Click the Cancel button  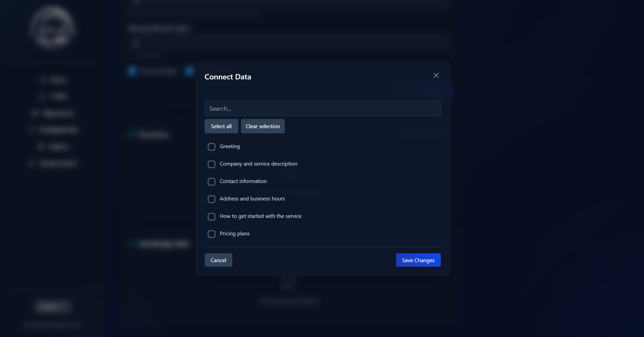click(x=218, y=260)
